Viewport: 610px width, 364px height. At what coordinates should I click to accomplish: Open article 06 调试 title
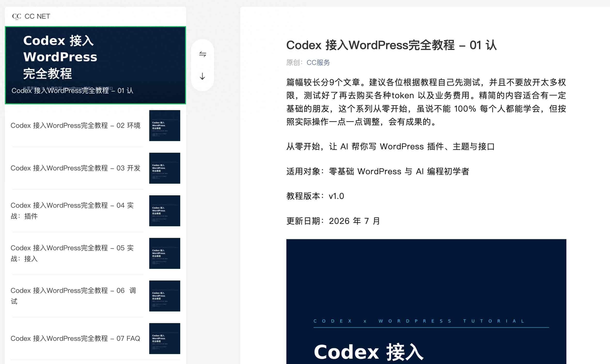tap(73, 296)
